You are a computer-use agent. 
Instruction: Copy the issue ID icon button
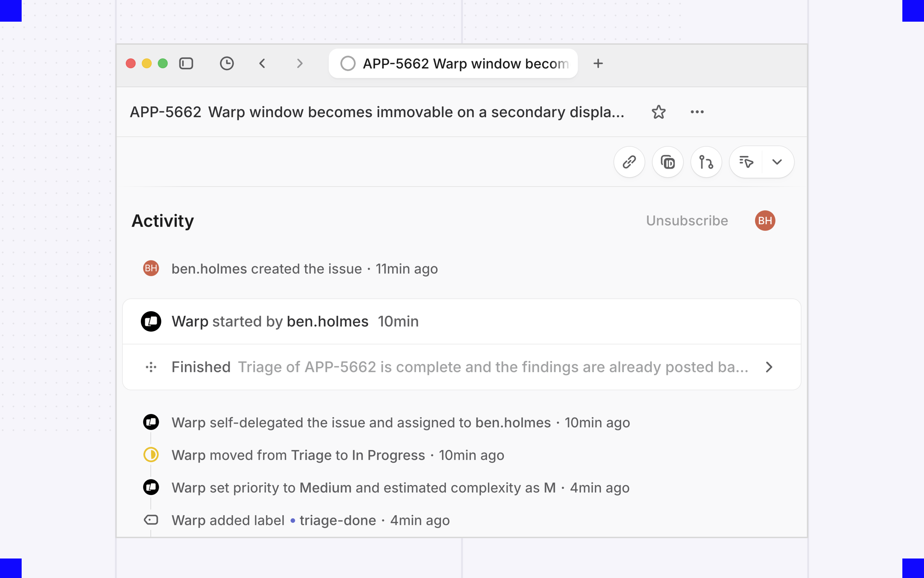tap(668, 162)
